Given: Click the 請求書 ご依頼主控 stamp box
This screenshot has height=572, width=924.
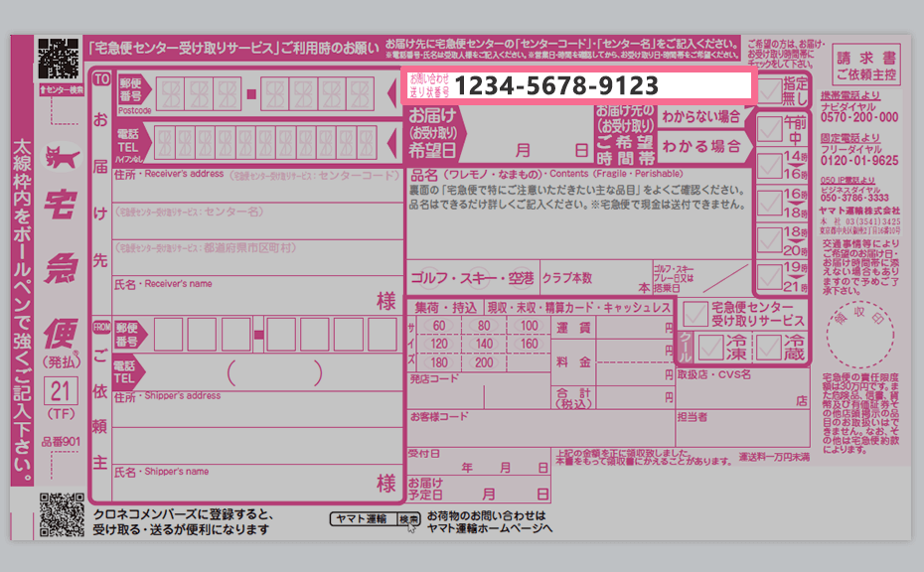Looking at the screenshot, I should click(864, 66).
